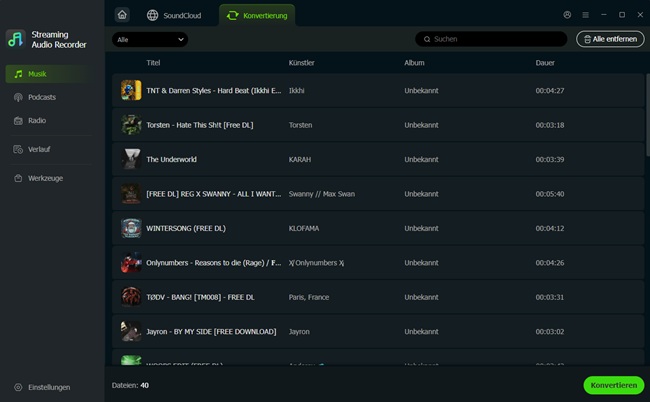650x402 pixels.
Task: Click the Album column header
Action: pyautogui.click(x=414, y=63)
